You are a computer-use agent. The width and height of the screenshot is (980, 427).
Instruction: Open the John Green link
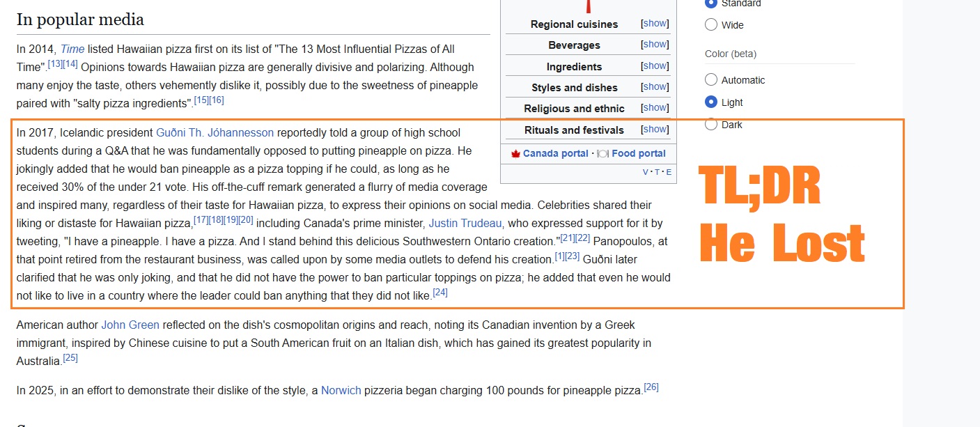(x=130, y=325)
